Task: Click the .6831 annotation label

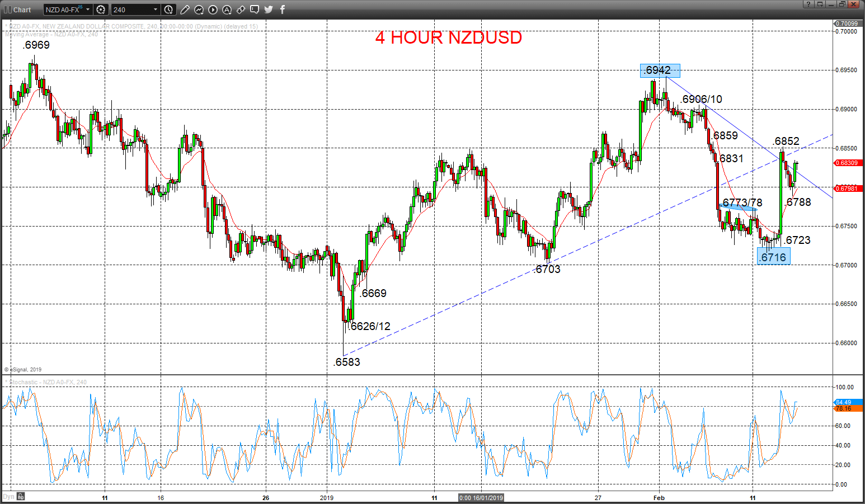Action: [731, 158]
